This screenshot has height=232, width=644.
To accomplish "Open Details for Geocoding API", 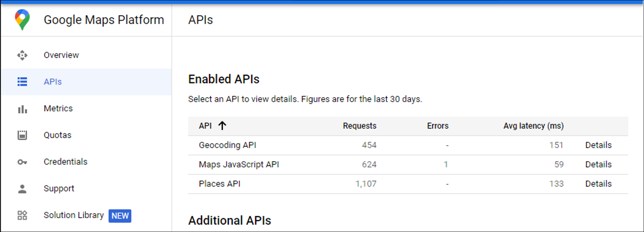I will tap(598, 145).
